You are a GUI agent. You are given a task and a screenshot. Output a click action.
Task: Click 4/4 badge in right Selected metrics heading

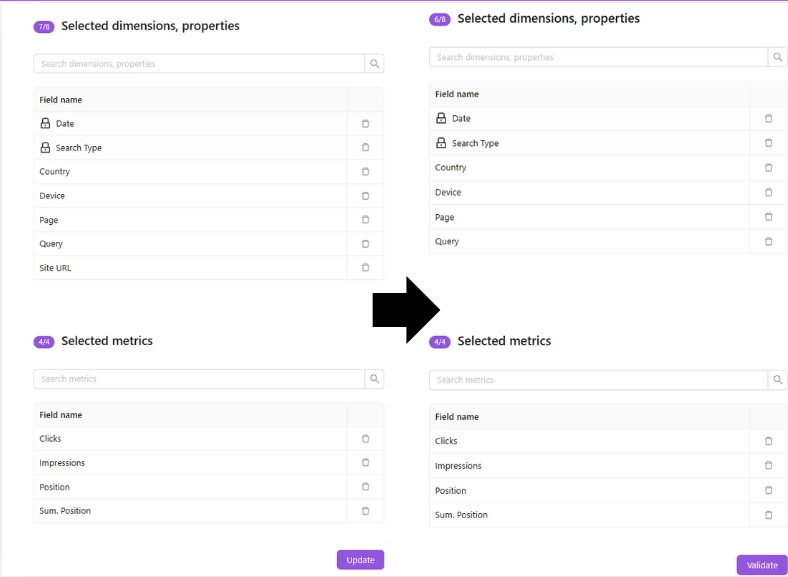[440, 342]
